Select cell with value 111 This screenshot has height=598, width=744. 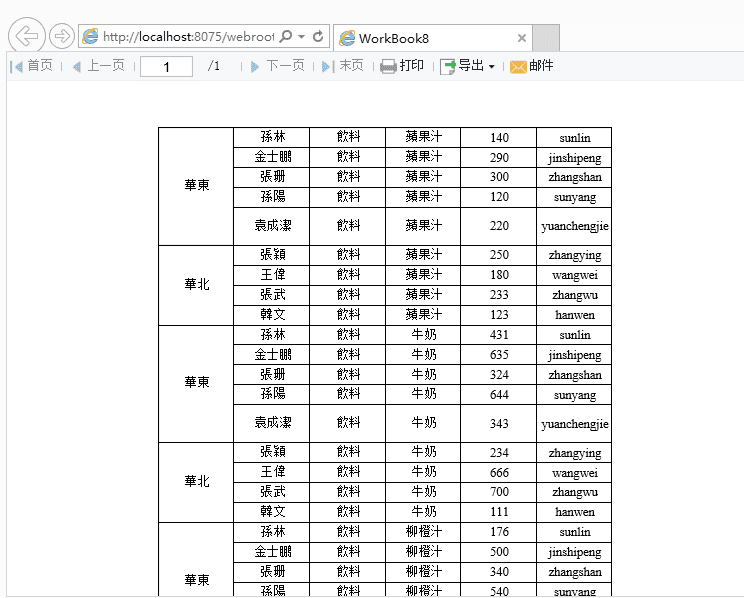(499, 513)
